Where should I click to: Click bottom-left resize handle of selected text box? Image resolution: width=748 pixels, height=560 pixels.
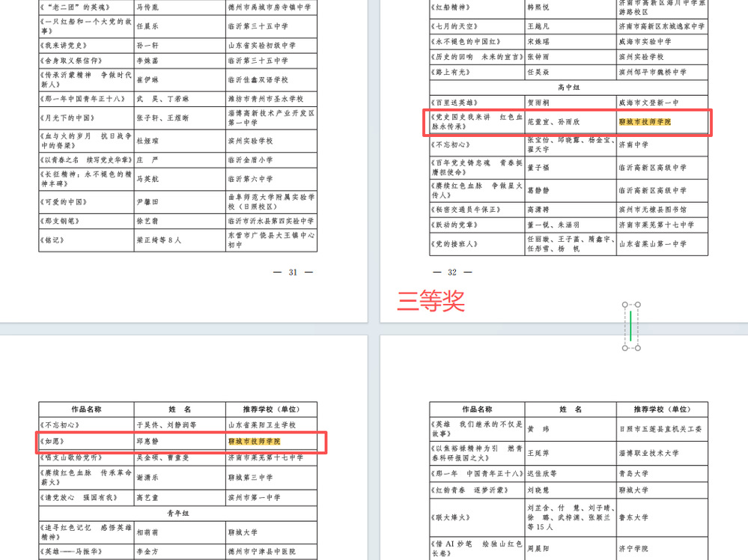(x=625, y=347)
